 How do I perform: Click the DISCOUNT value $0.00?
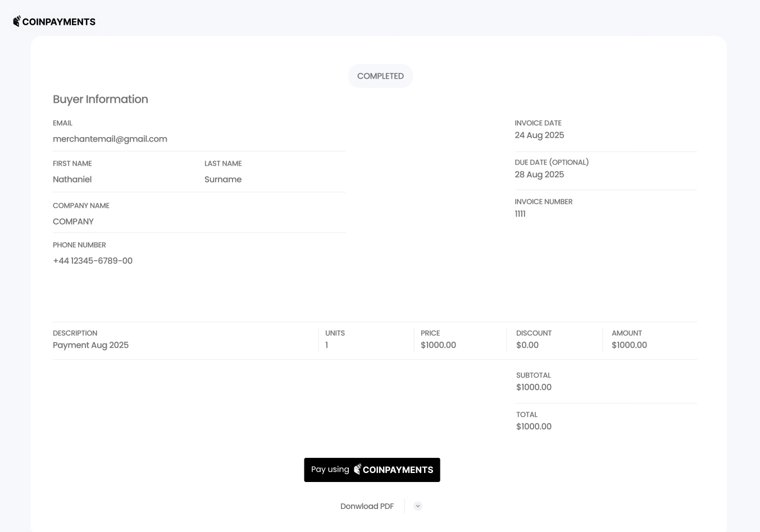(527, 345)
